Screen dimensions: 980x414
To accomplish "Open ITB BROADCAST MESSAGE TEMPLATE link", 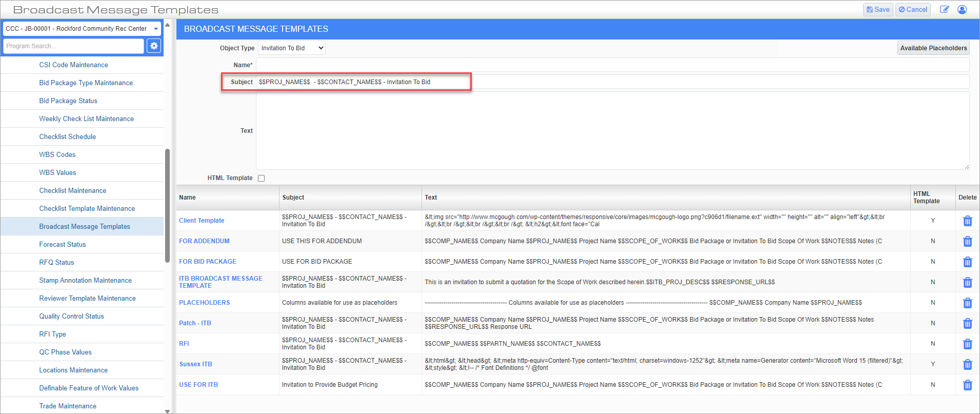I will pyautogui.click(x=221, y=282).
